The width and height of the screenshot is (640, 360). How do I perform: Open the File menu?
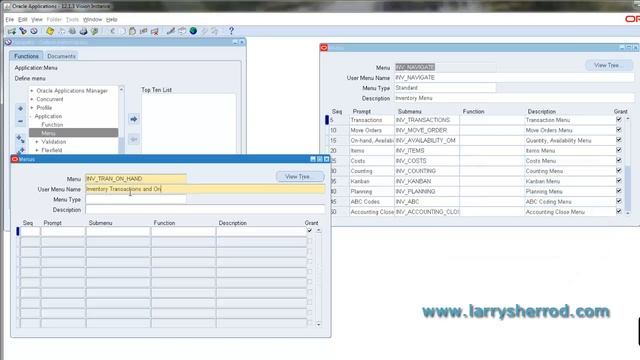coord(10,20)
